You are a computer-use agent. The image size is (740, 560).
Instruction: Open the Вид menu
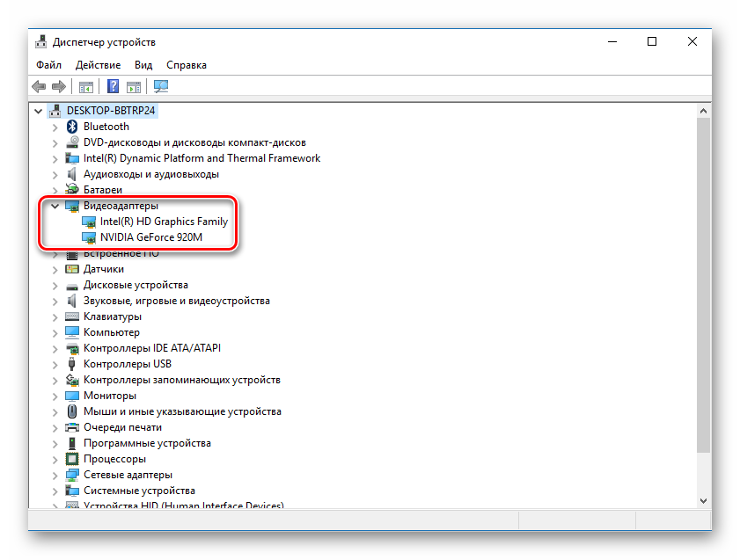coord(143,65)
